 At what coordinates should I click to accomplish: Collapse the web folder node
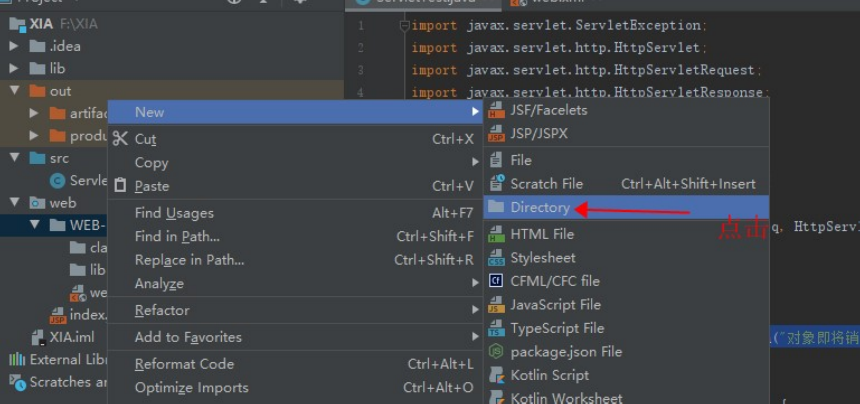(14, 203)
